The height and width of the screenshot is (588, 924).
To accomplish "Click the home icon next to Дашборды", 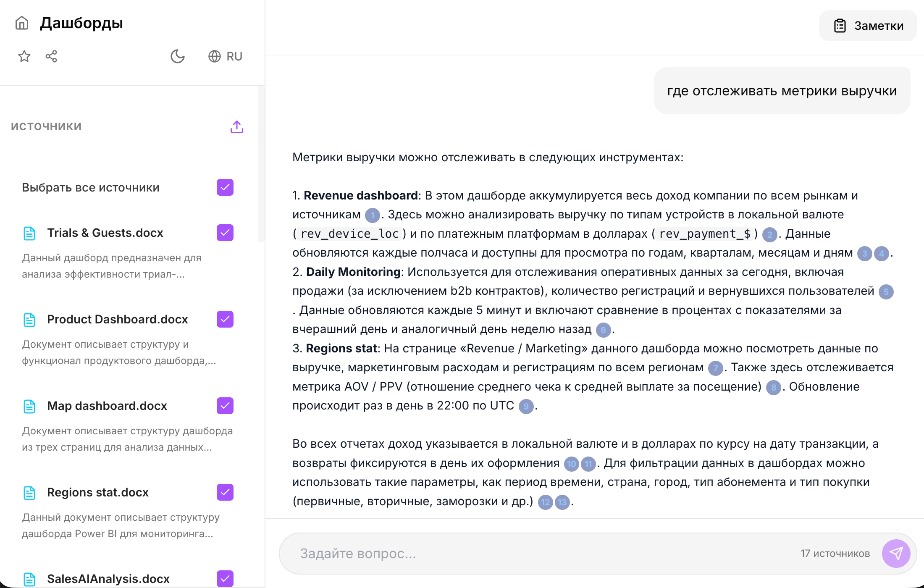I will 22,23.
